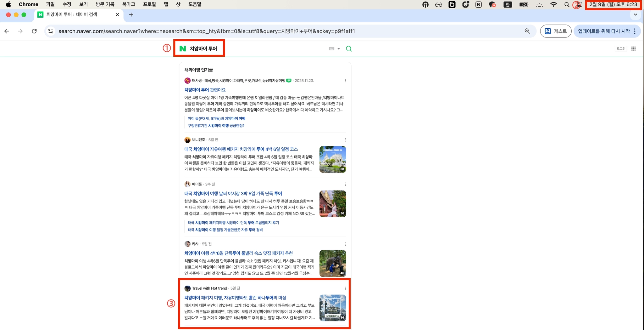Open the Wi-Fi status menu

point(553,4)
